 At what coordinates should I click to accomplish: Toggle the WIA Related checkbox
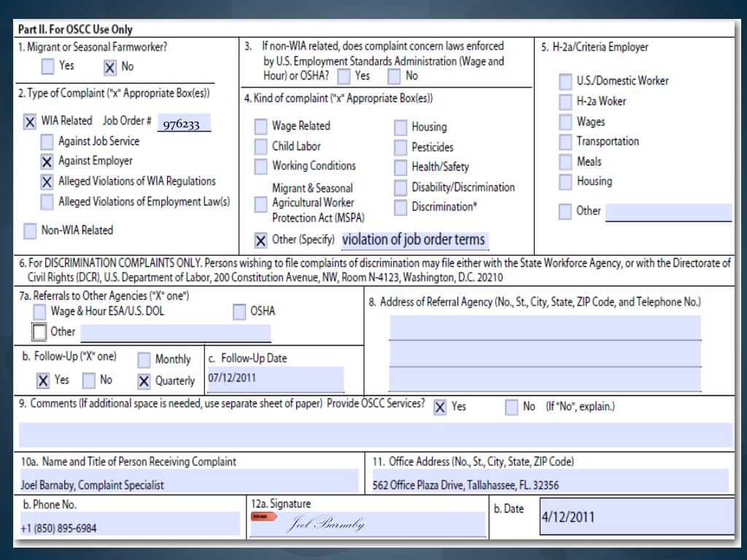pyautogui.click(x=29, y=122)
